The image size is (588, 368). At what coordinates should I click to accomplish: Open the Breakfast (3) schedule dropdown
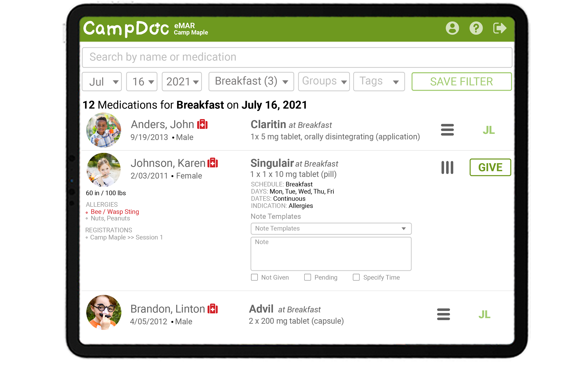251,82
